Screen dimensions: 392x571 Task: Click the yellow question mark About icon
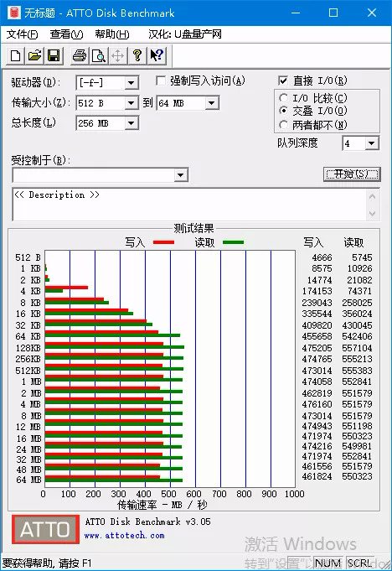pyautogui.click(x=137, y=56)
